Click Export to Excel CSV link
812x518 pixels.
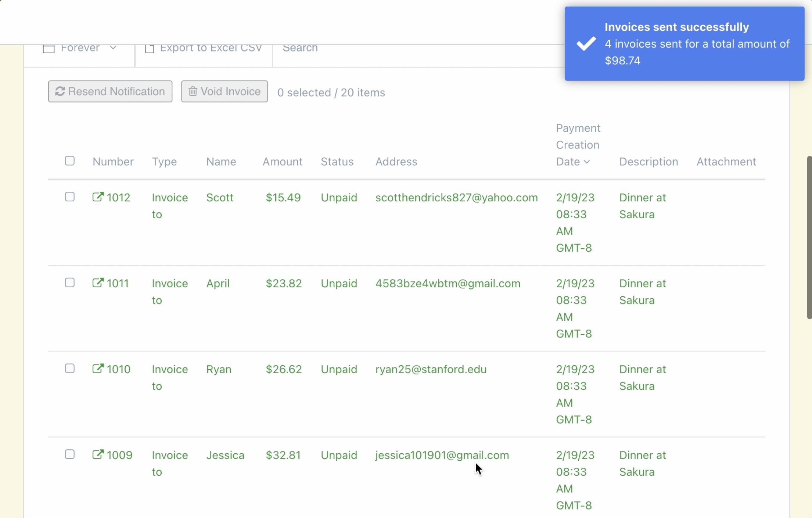click(211, 48)
